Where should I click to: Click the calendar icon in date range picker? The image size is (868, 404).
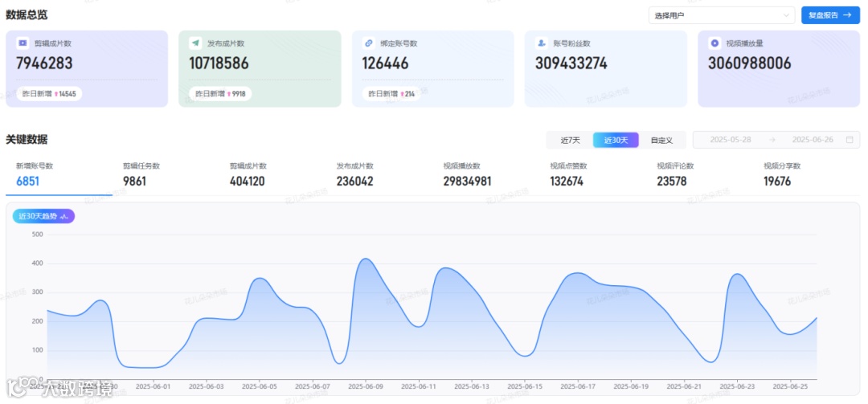click(x=850, y=140)
